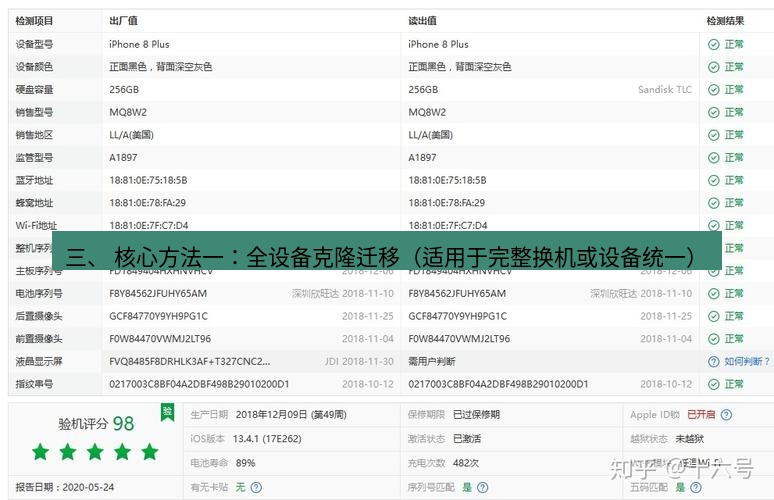Click the green check icon in 硬盘容量 row

click(x=713, y=90)
